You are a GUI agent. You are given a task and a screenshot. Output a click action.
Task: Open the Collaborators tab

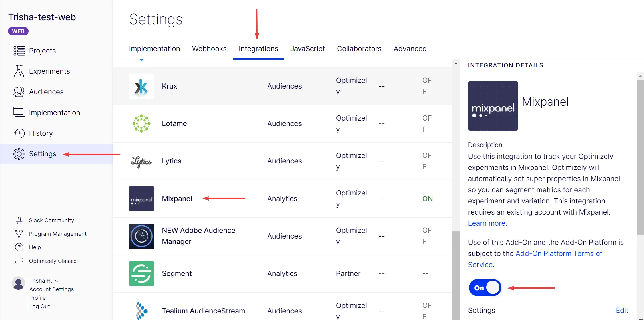(x=359, y=49)
